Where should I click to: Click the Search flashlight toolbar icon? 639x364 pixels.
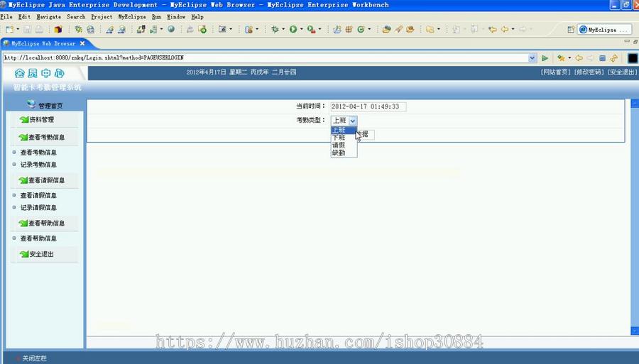[398, 29]
